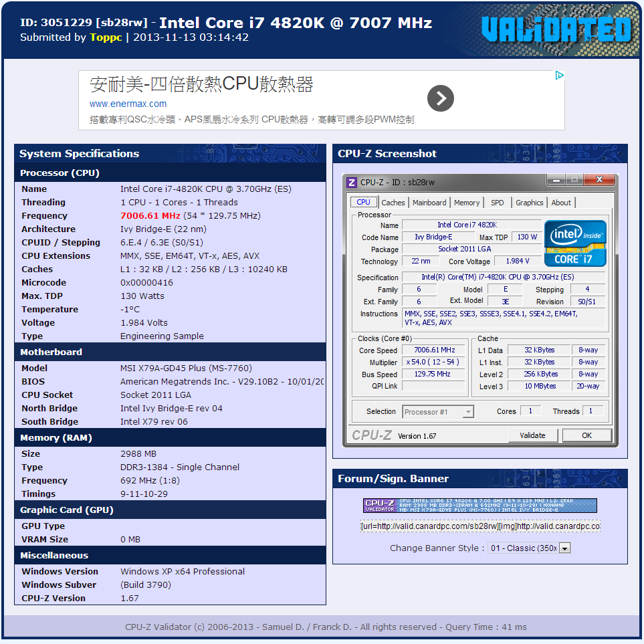Image resolution: width=644 pixels, height=644 pixels.
Task: Select the Graphics tab
Action: (530, 203)
